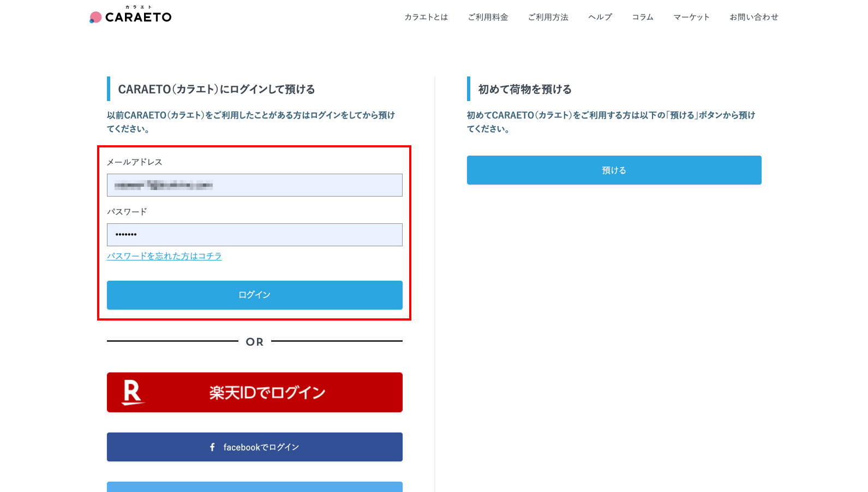Focus the メールアドレス input field
The width and height of the screenshot is (868, 492).
point(255,185)
